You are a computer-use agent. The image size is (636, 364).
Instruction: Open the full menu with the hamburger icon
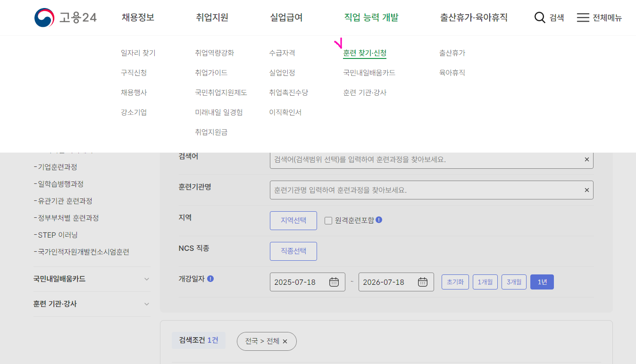tap(583, 17)
